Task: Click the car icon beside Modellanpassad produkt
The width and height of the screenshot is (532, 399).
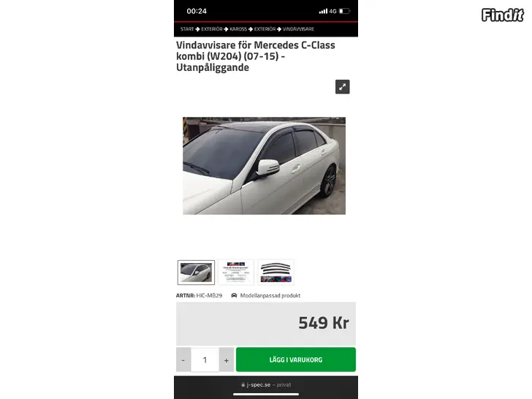Action: 234,295
